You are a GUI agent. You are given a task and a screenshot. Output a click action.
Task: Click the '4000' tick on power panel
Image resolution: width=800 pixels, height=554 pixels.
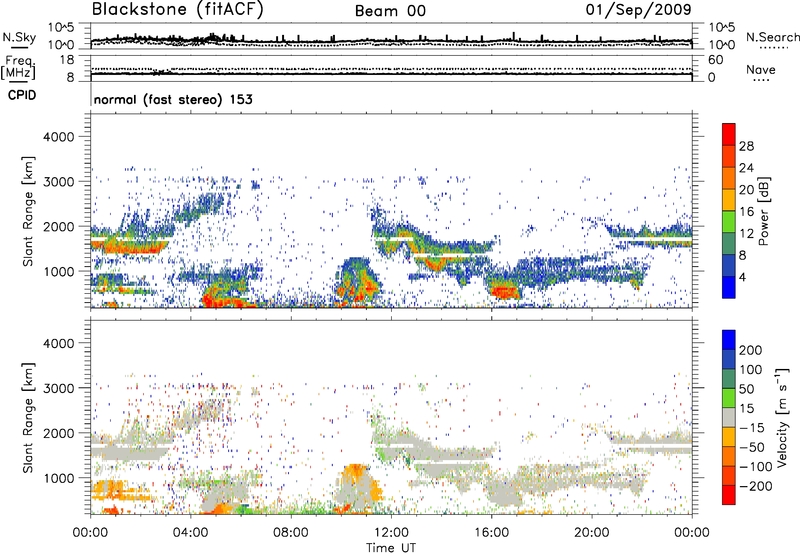[58, 137]
